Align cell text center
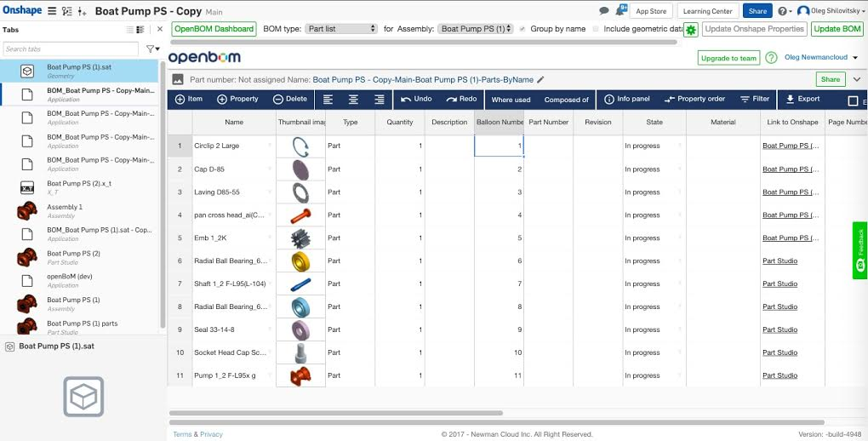The height and width of the screenshot is (441, 868). (x=353, y=100)
